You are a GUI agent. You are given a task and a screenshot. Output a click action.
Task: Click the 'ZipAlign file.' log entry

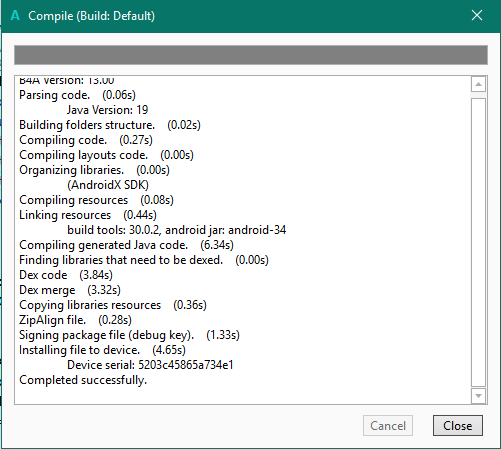[75, 320]
